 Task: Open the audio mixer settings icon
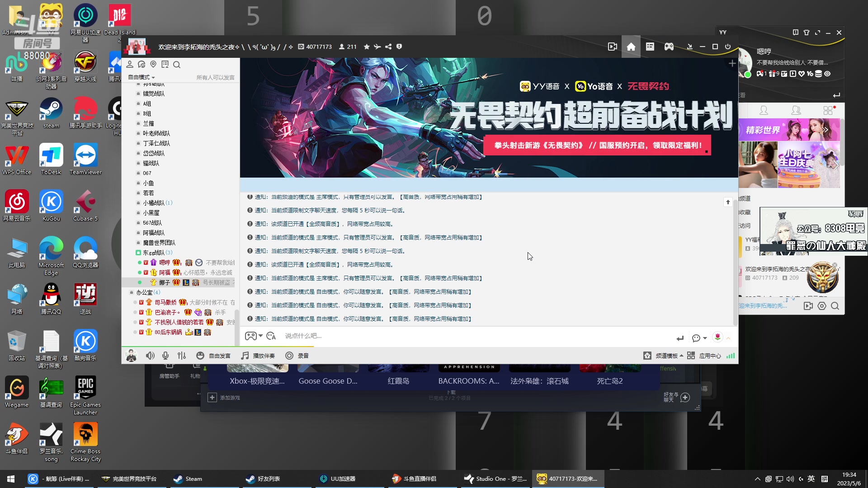pos(182,356)
